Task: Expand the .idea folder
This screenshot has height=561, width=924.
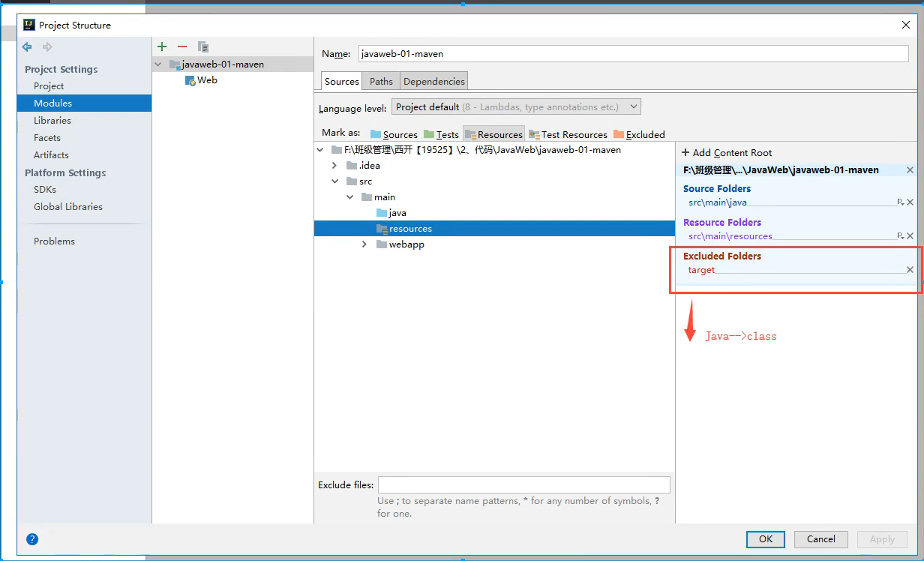Action: click(x=335, y=166)
